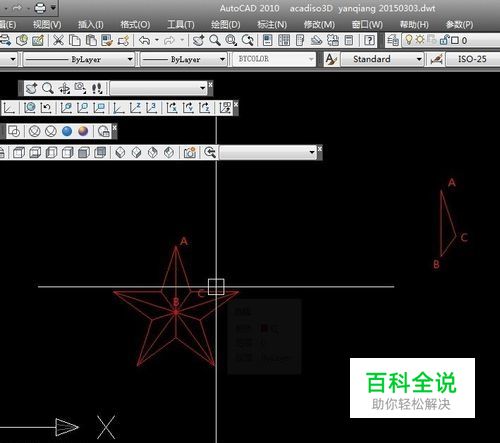
Task: Click the Undo arrow icon
Action: coord(144,41)
